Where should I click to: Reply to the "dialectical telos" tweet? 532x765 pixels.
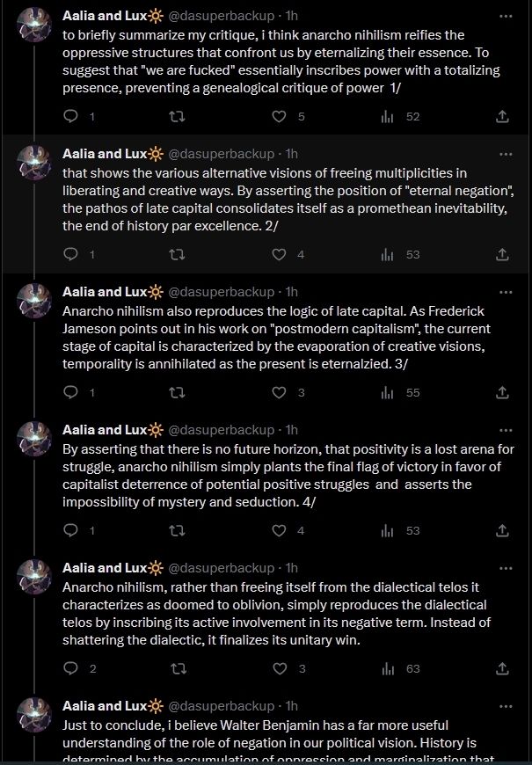pyautogui.click(x=72, y=668)
